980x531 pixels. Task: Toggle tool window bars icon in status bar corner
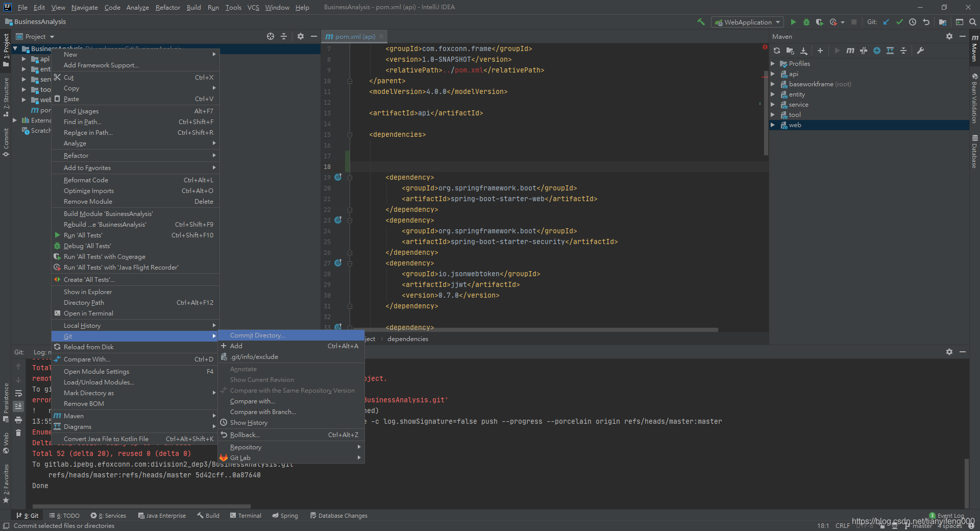pos(6,526)
